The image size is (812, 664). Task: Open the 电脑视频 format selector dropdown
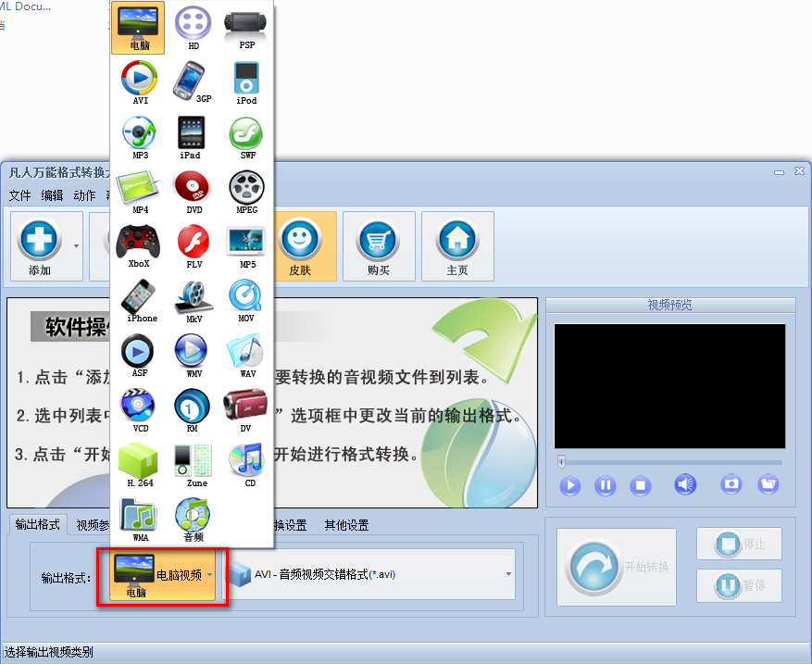(210, 573)
